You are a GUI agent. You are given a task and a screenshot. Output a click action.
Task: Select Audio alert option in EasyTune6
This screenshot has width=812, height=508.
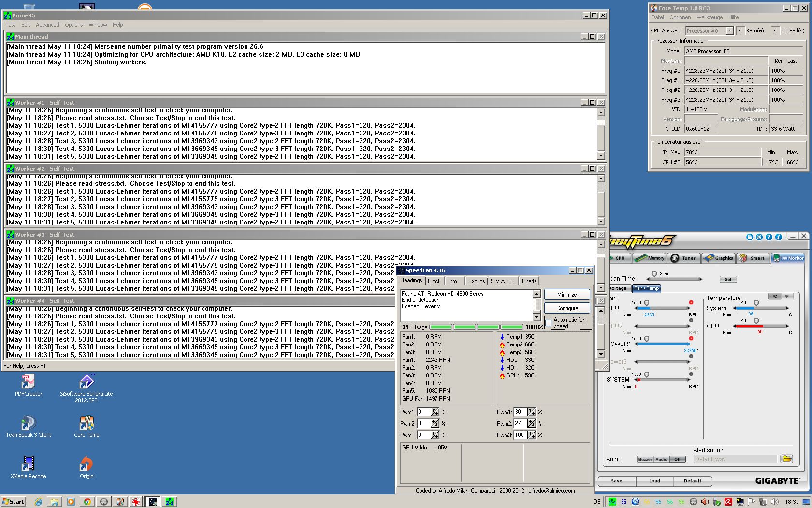click(x=662, y=459)
